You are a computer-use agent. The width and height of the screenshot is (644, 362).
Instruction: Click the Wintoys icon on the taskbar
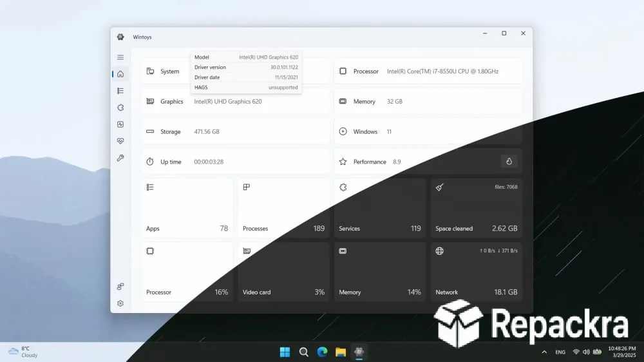tap(359, 352)
